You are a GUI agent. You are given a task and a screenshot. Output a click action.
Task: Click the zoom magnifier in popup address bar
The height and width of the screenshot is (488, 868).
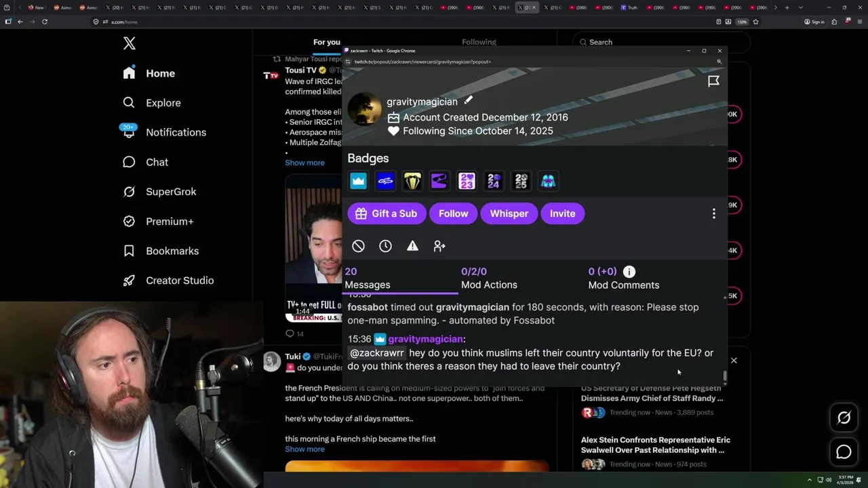(x=719, y=62)
